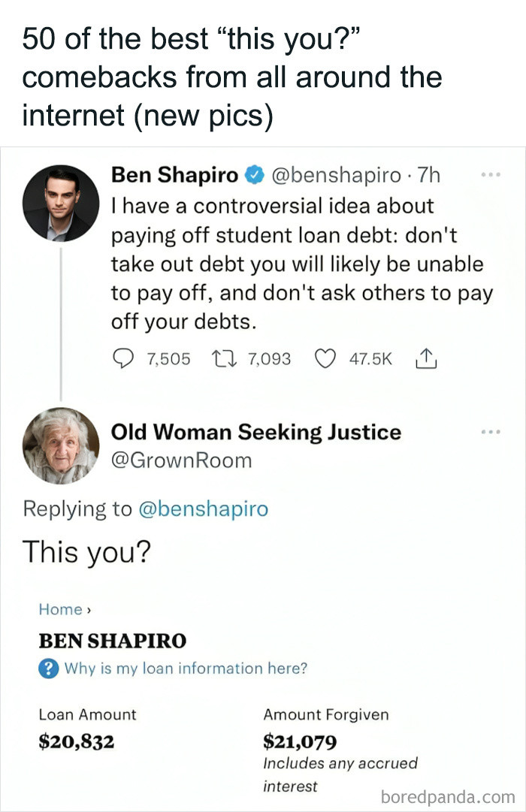This screenshot has width=526, height=812.
Task: Click the Home breadcrumb chevron
Action: 89,610
